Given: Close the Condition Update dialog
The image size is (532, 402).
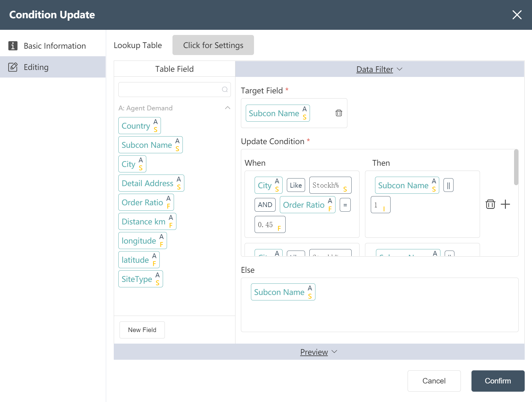Looking at the screenshot, I should tap(517, 15).
